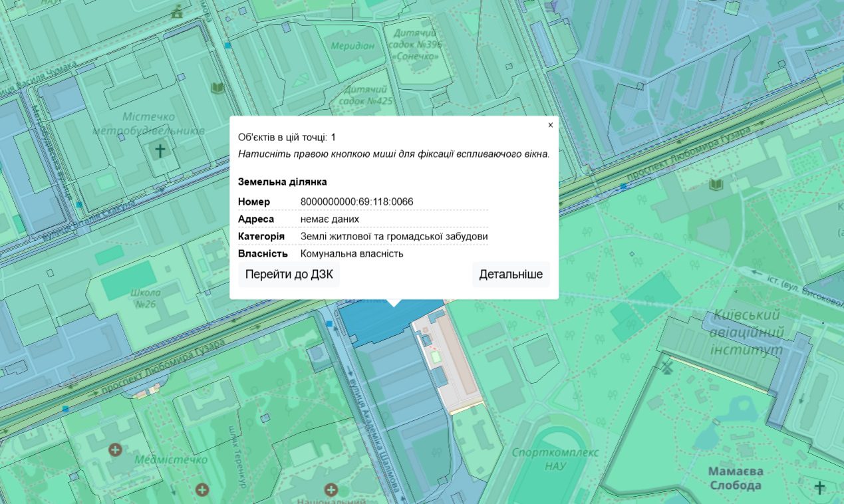
Task: Select the blue stop marker on вулиця Віталія Скакуна
Action: (79, 205)
